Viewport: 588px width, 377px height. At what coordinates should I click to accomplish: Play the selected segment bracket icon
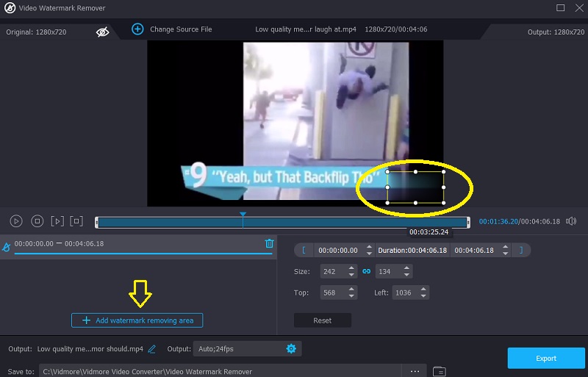[76, 221]
